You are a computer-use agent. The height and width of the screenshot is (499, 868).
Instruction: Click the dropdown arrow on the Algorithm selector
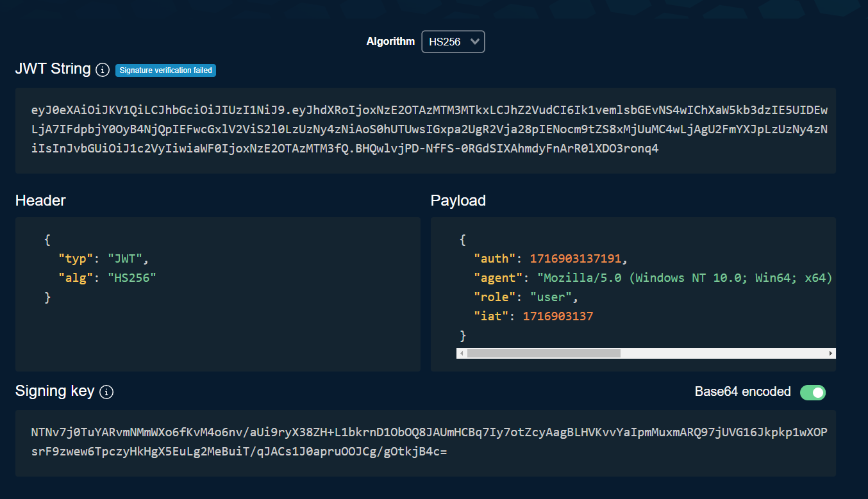pyautogui.click(x=474, y=41)
